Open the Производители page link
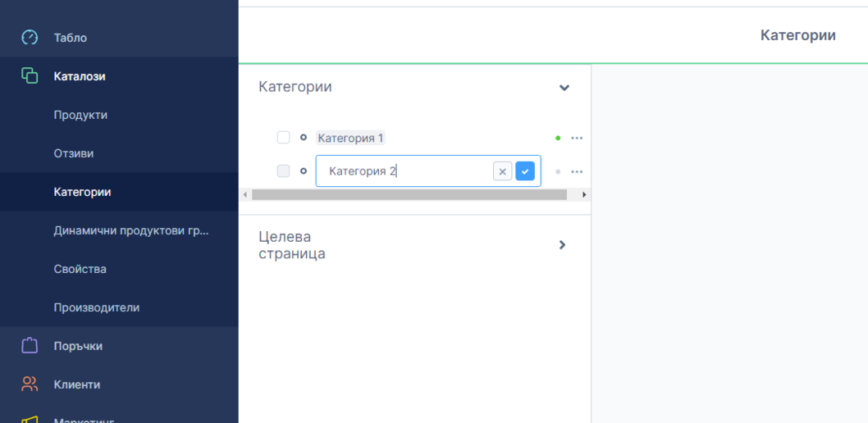 pos(96,307)
